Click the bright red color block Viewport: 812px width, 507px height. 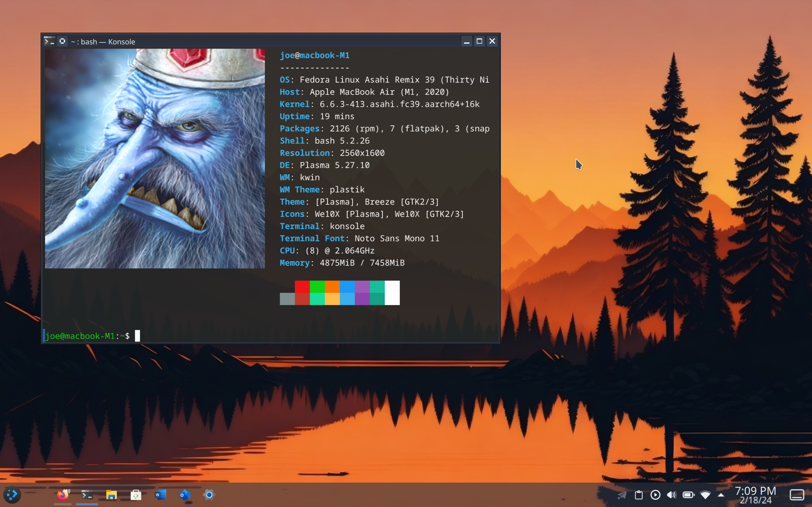click(302, 287)
